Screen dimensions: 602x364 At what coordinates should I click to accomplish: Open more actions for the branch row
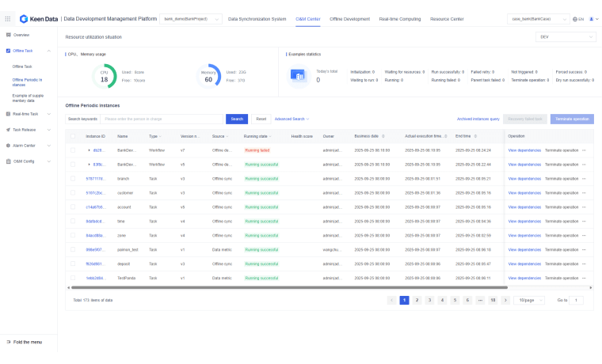[585, 178]
